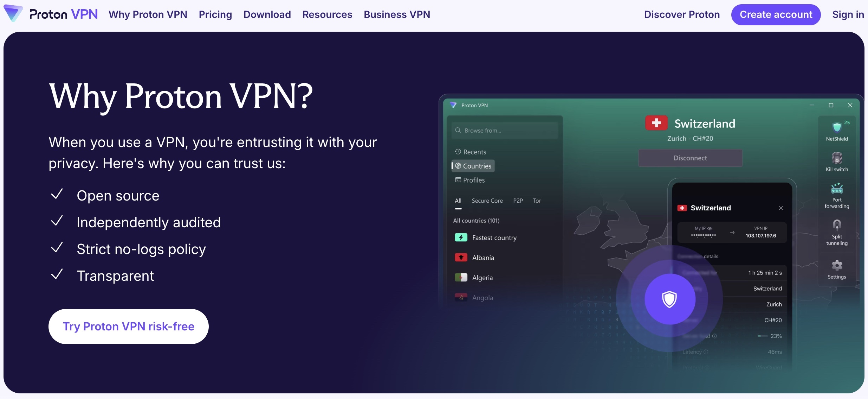The width and height of the screenshot is (868, 399).
Task: Click the Fastest country lightning icon
Action: coord(461,237)
